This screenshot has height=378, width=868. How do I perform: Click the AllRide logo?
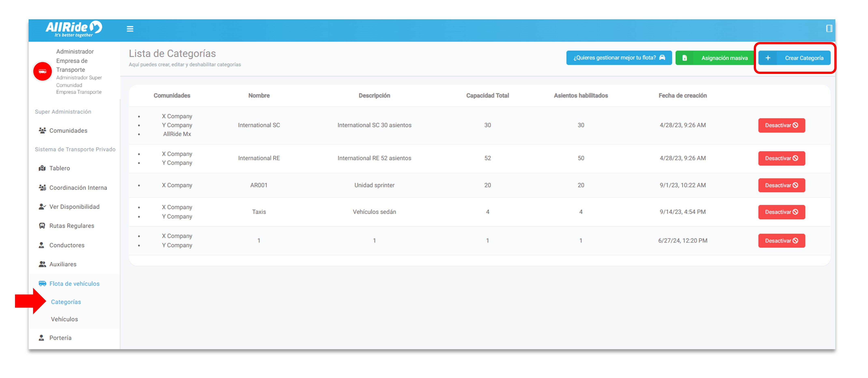tap(74, 29)
